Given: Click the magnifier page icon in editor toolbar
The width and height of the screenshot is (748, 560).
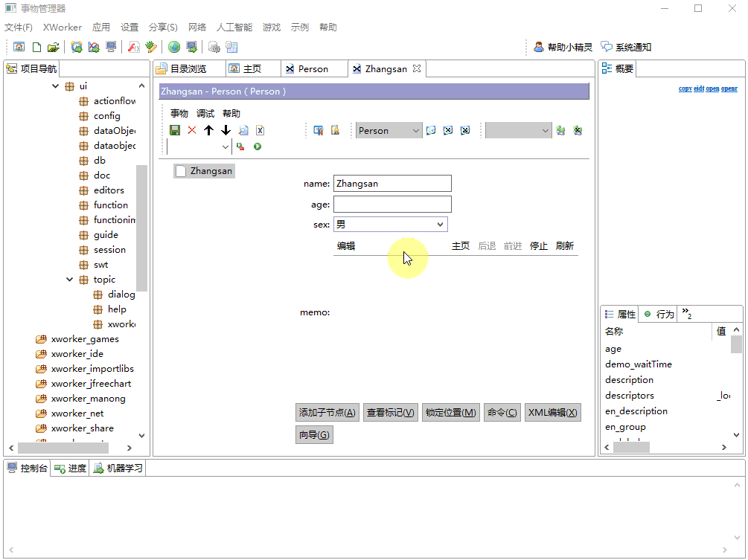Looking at the screenshot, I should click(x=243, y=130).
